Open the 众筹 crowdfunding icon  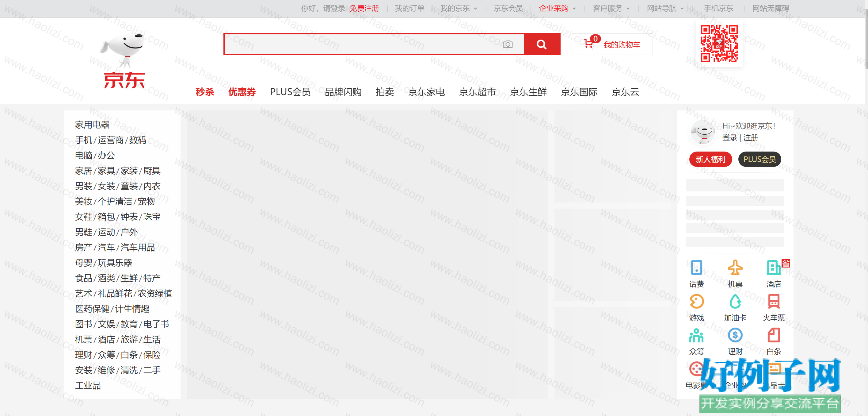coord(696,335)
